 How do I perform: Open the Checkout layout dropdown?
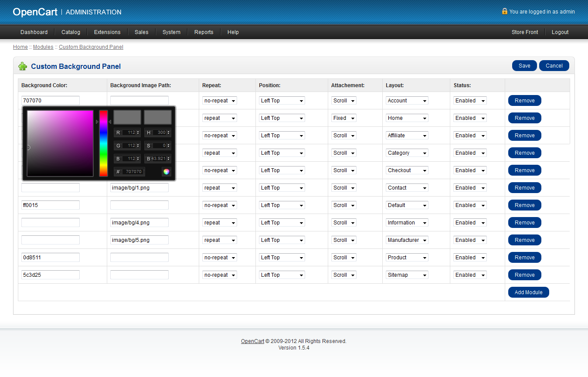(407, 170)
